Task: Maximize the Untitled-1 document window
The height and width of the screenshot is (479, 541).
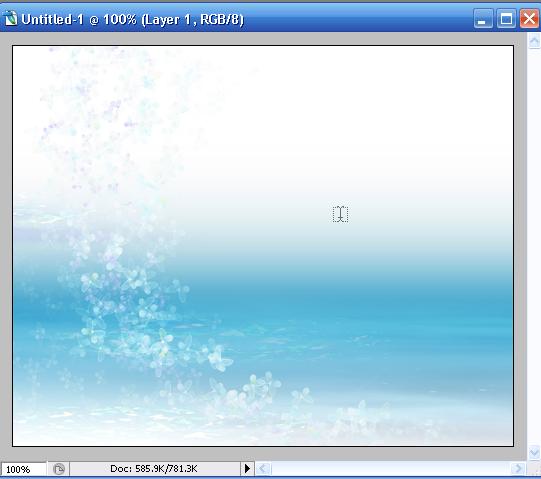Action: [x=506, y=18]
